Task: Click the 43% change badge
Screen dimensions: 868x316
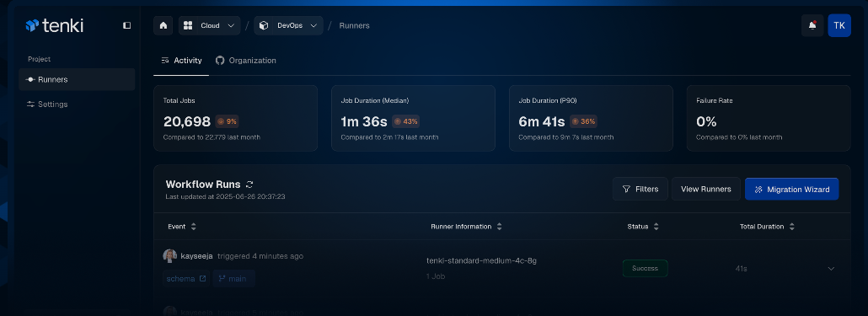Action: [x=405, y=121]
